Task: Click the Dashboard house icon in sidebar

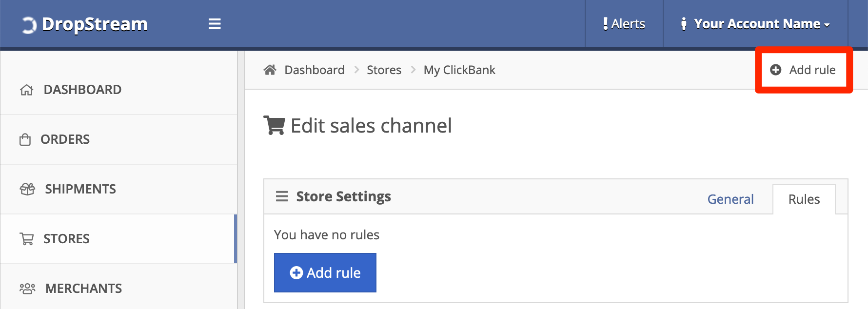Action: 27,90
